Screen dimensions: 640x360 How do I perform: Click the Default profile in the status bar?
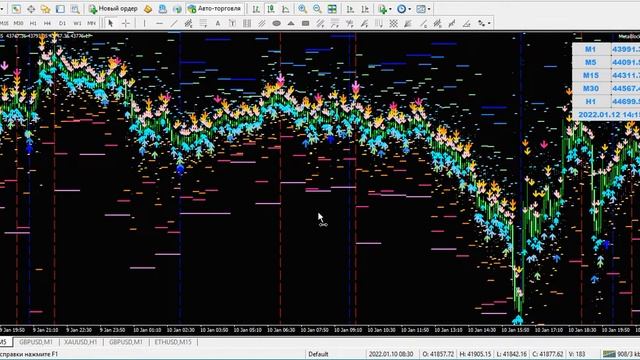point(318,354)
